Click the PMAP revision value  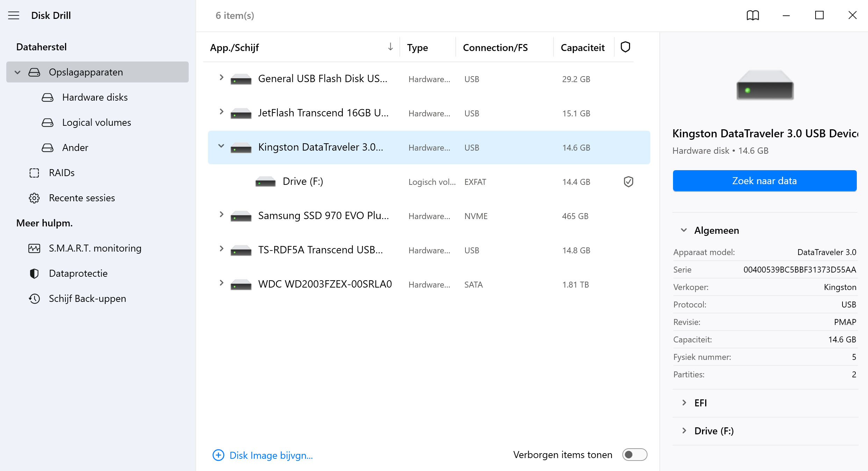[x=845, y=322]
